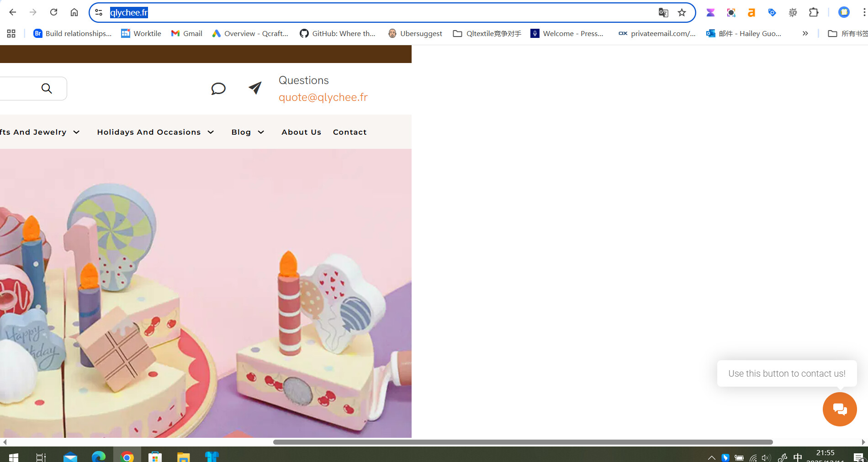Click the horizontal scrollbar thumb
The image size is (868, 462).
[x=523, y=442]
